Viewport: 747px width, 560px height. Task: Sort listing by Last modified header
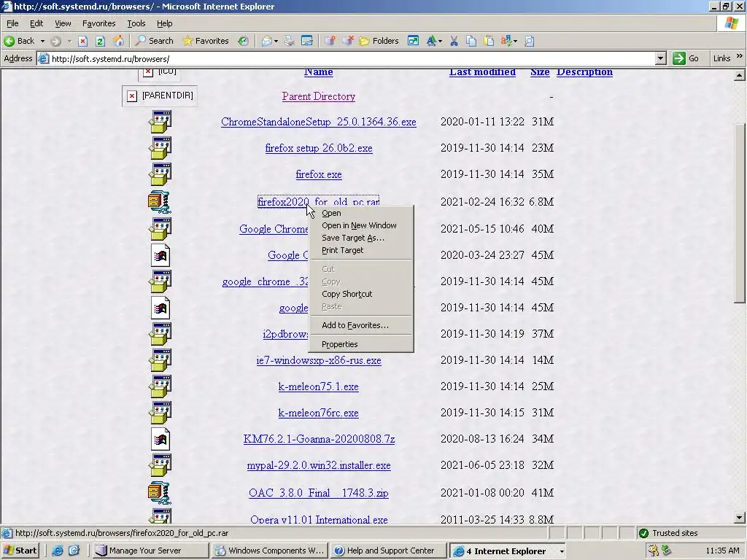(x=483, y=72)
